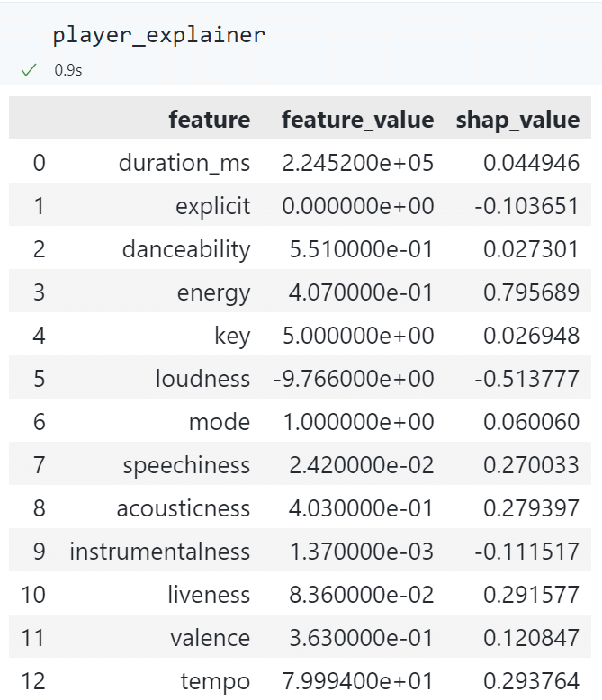
Task: Click the explicit feature cell
Action: [212, 206]
